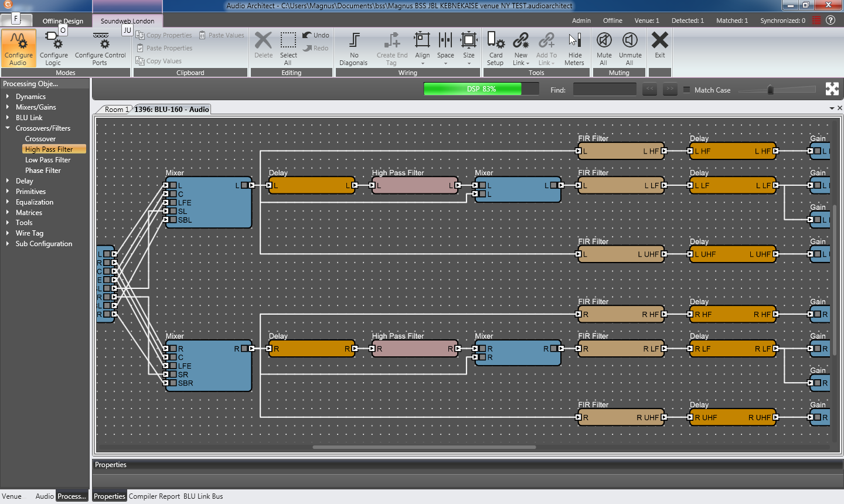
Task: Click the find next button
Action: click(x=670, y=89)
